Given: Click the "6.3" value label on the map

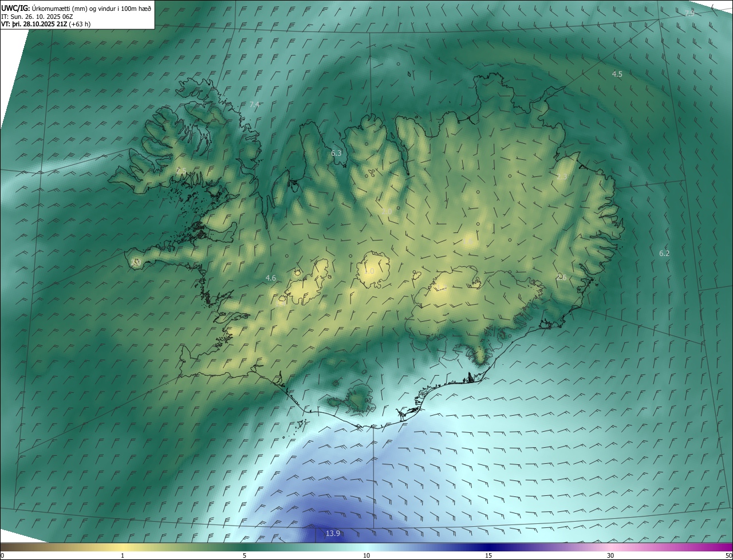Looking at the screenshot, I should (x=336, y=153).
